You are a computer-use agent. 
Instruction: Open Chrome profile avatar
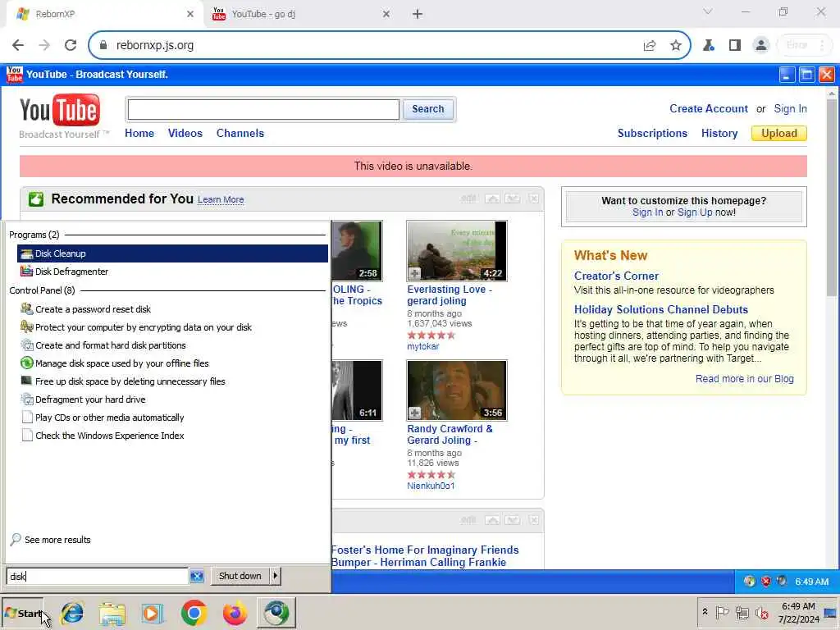pos(760,46)
